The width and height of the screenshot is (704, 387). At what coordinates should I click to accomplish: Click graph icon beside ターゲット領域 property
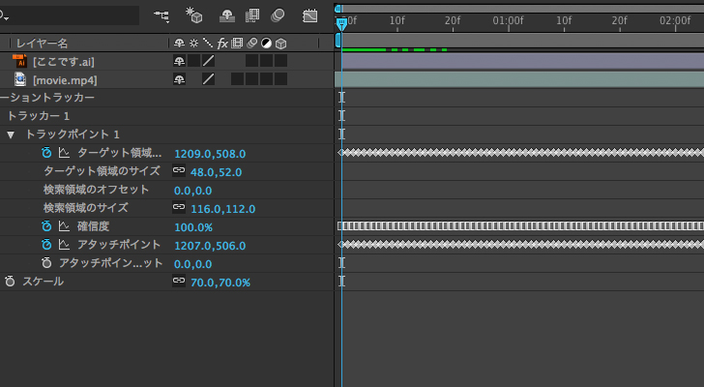tap(64, 153)
